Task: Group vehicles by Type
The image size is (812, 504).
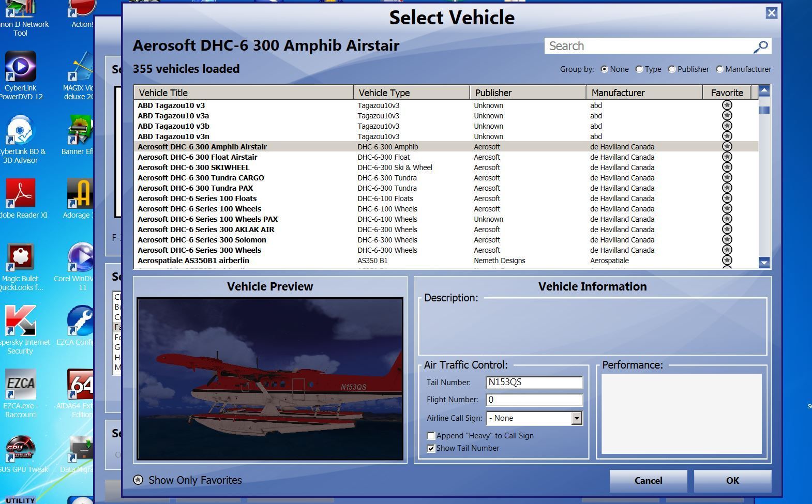Action: 639,69
